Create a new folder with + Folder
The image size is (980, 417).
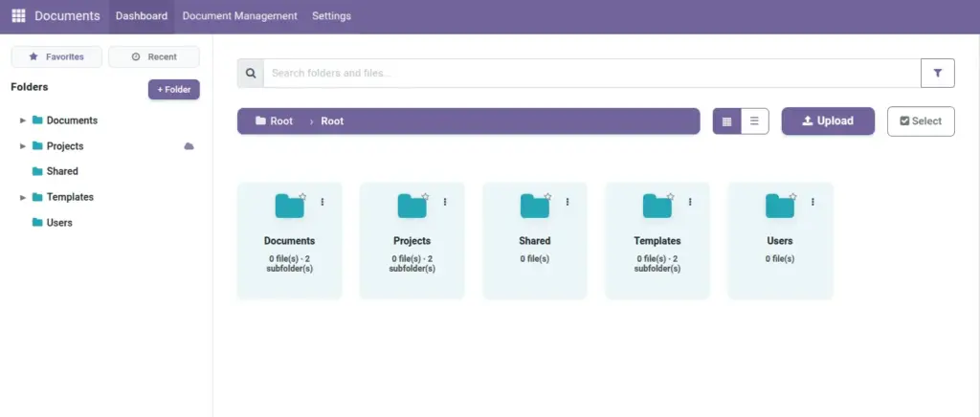[x=174, y=89]
